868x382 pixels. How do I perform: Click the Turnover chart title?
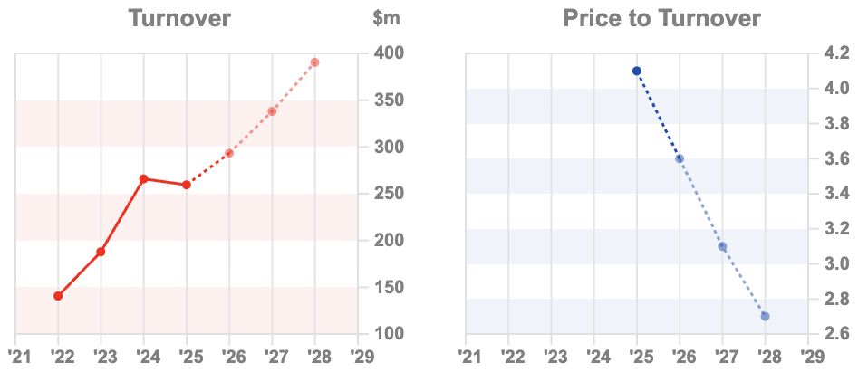(179, 18)
